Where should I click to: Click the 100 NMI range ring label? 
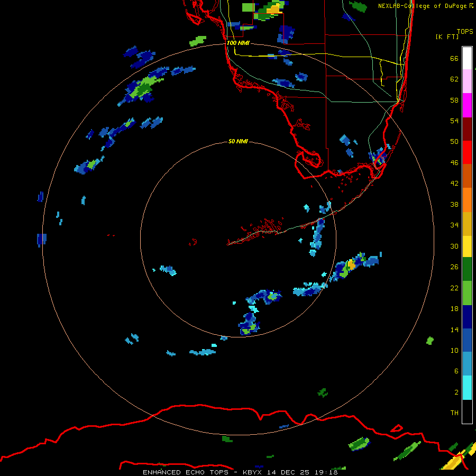[238, 43]
